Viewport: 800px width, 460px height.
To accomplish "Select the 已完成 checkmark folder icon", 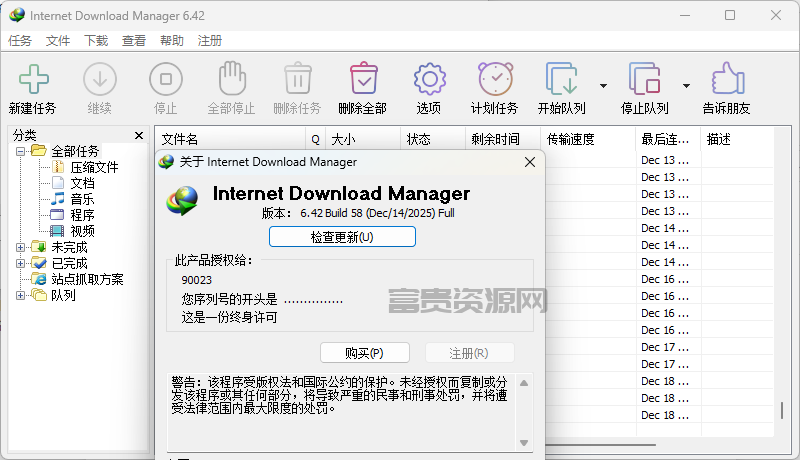I will 39,263.
